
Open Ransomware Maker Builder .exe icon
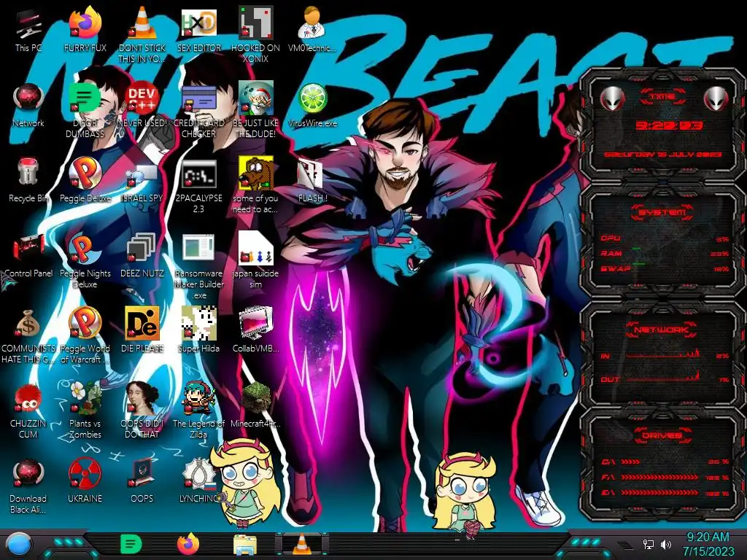tap(199, 265)
